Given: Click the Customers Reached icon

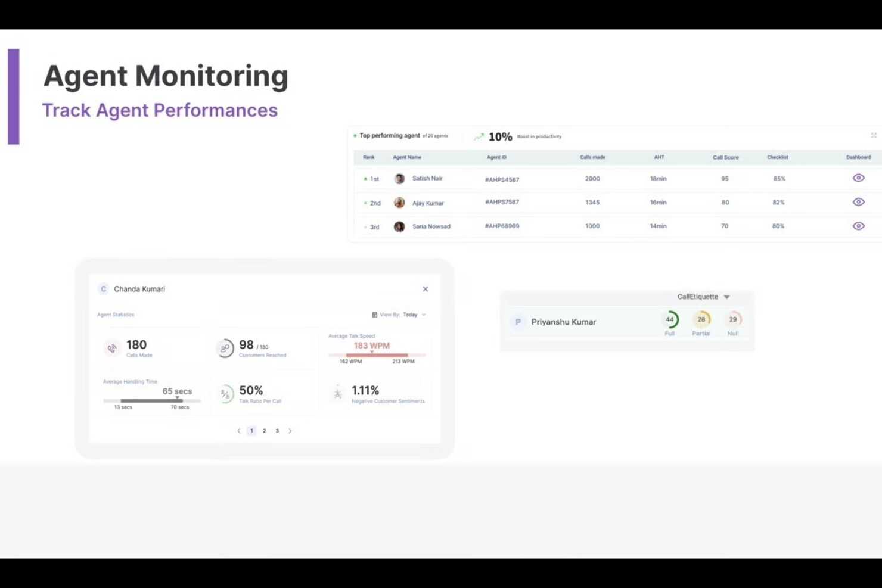Looking at the screenshot, I should (225, 348).
